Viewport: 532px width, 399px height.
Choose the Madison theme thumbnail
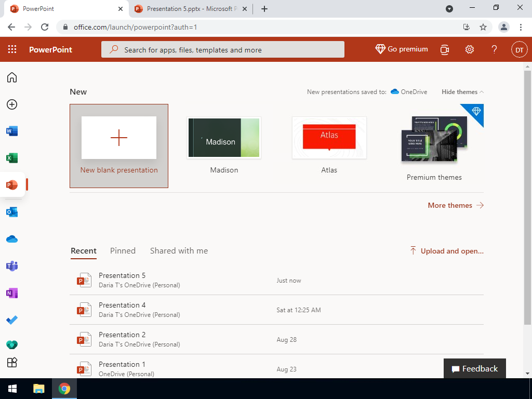click(x=224, y=138)
